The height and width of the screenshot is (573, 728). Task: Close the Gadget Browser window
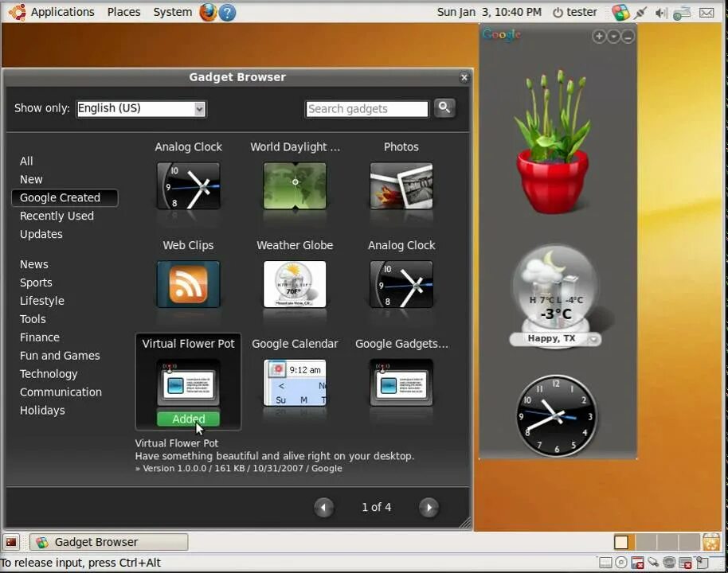coord(464,77)
